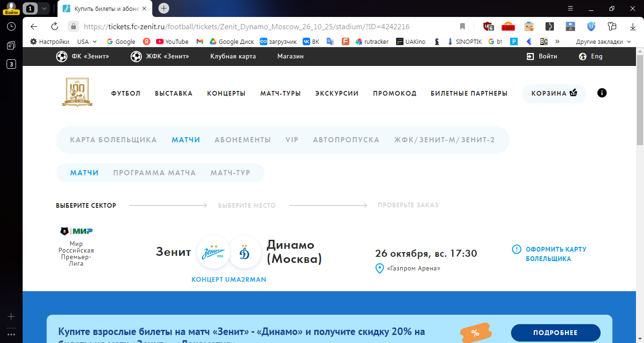Open the VK bookmark
Viewport: 644px width, 343px height.
click(x=311, y=41)
